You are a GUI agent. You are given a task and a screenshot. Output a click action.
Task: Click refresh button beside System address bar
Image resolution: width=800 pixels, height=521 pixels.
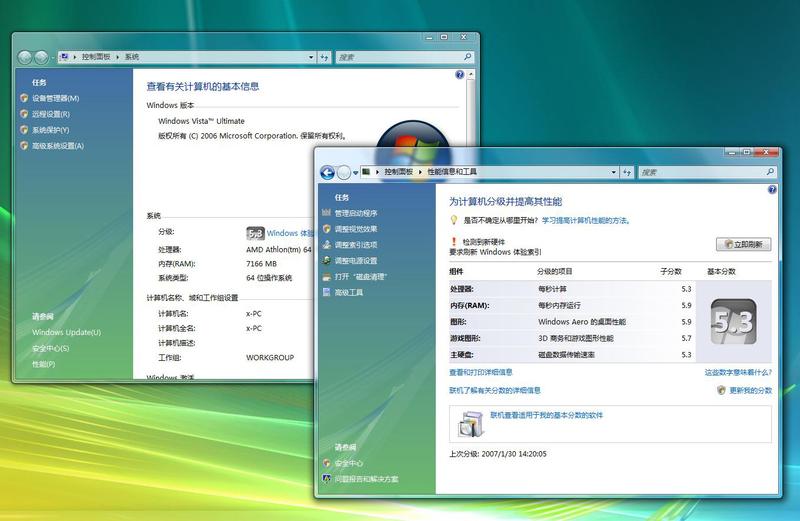tap(324, 57)
